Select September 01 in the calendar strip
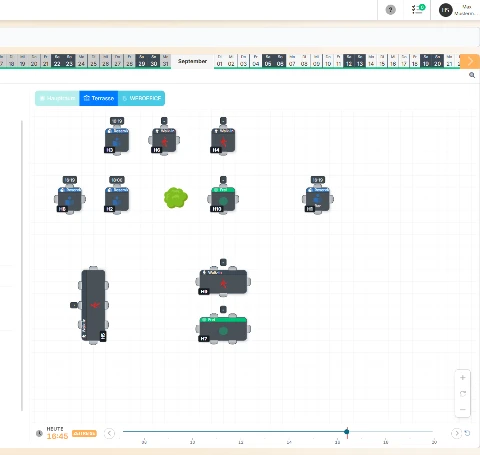This screenshot has width=480, height=455. tap(220, 61)
